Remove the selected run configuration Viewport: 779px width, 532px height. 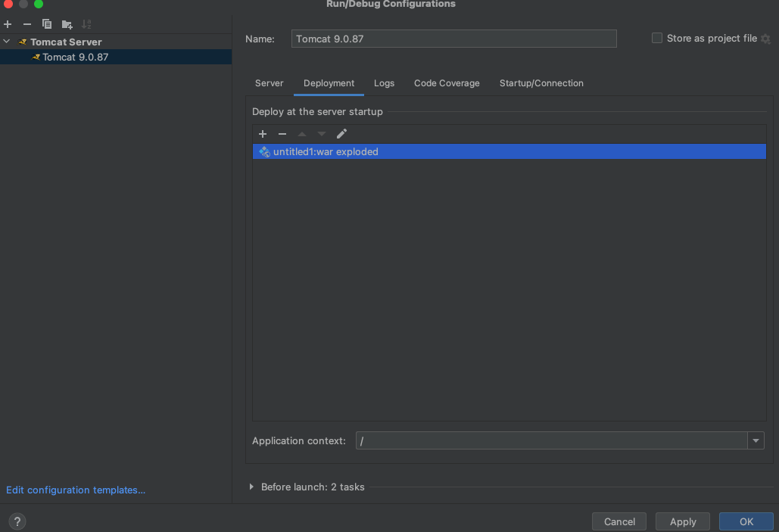[x=26, y=24]
